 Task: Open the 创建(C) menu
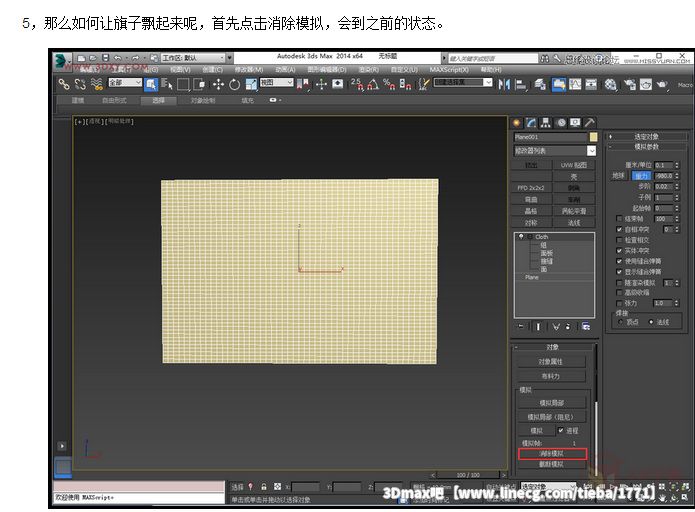pyautogui.click(x=212, y=70)
